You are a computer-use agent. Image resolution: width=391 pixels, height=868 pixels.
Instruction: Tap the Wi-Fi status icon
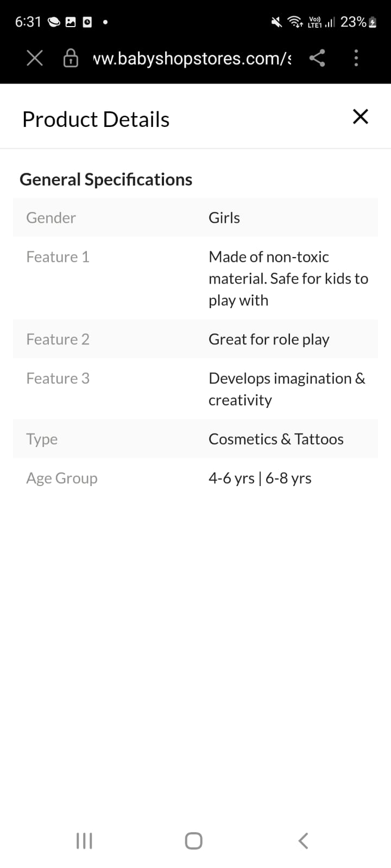click(295, 22)
